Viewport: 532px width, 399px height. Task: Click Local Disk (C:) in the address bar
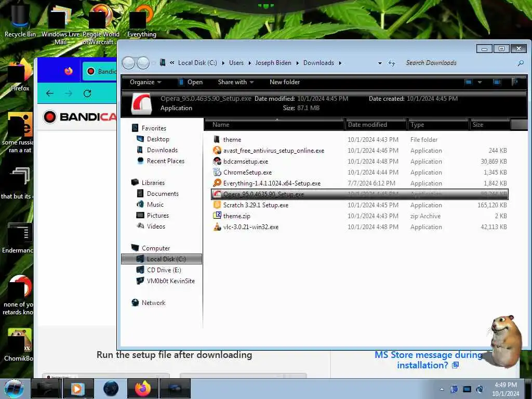[x=197, y=63]
